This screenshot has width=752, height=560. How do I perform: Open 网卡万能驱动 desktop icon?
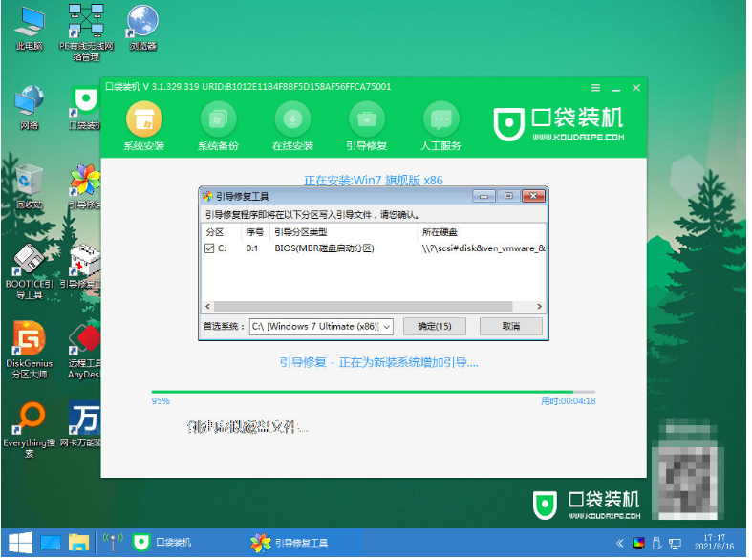click(81, 425)
